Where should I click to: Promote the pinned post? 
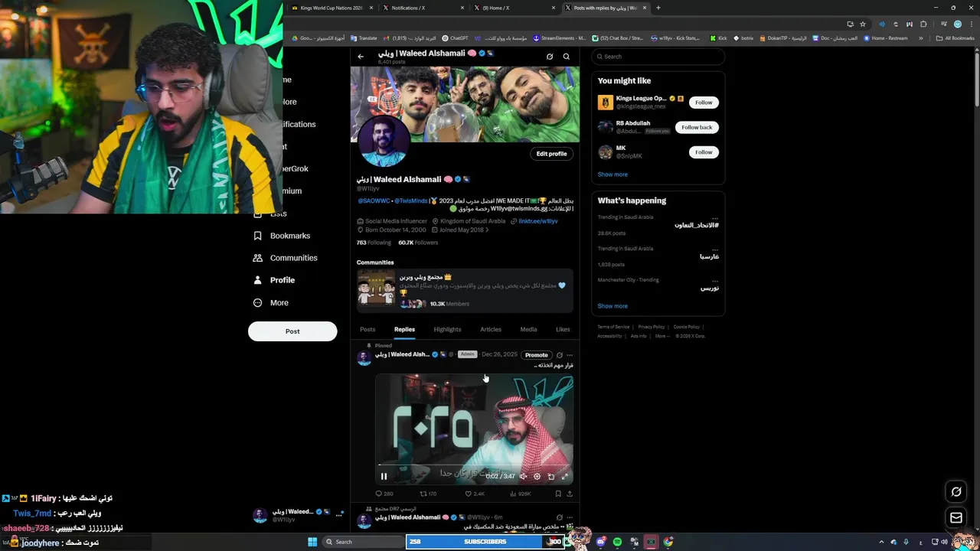[x=536, y=355]
